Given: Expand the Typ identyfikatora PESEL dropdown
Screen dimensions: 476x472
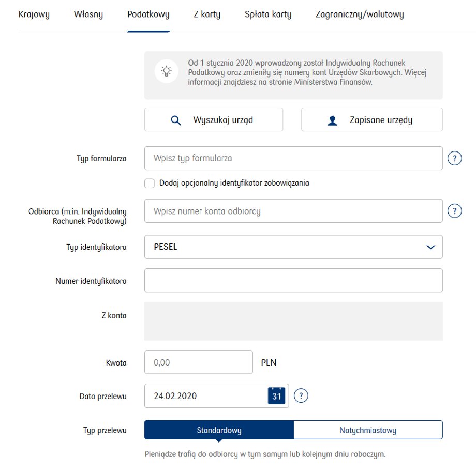Looking at the screenshot, I should (x=293, y=247).
